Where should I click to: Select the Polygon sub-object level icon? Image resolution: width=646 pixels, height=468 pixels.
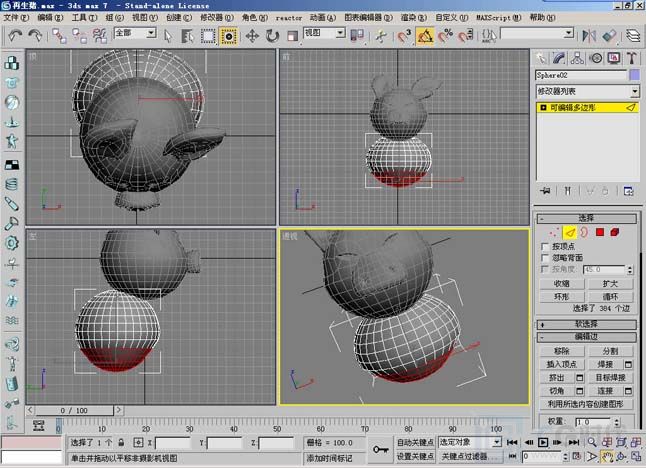point(600,233)
